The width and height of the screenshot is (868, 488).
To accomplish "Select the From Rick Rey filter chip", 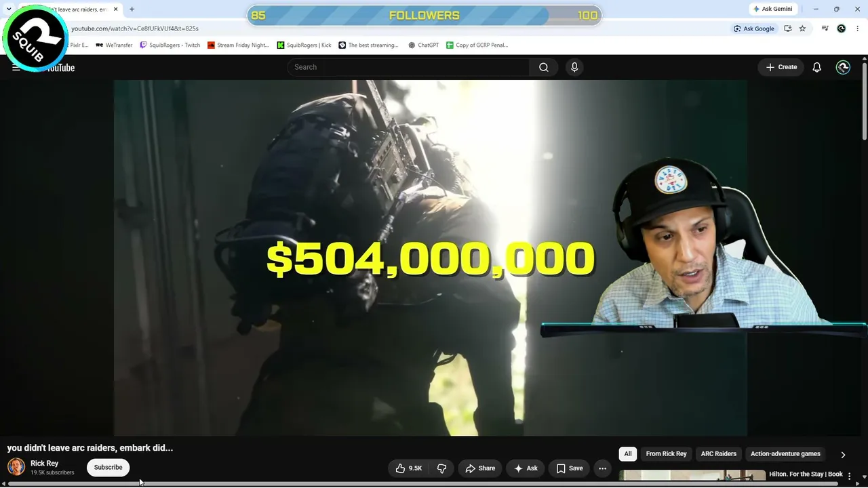I will click(666, 454).
